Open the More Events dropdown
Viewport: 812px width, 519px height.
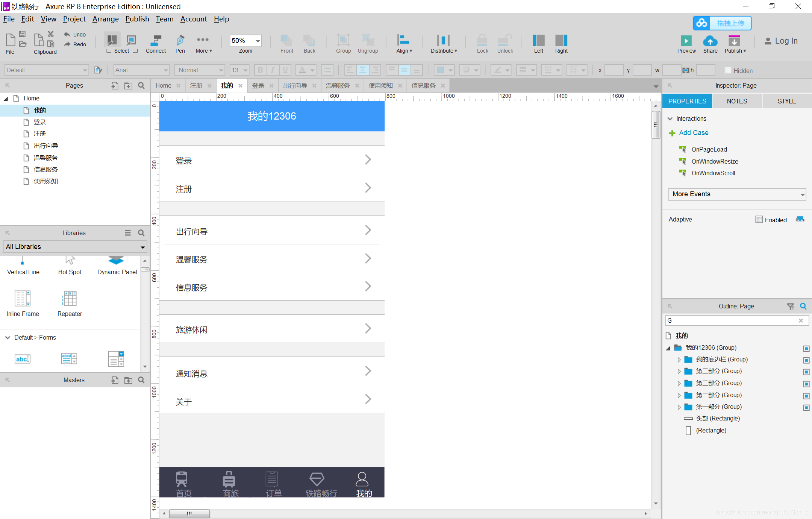tap(736, 194)
